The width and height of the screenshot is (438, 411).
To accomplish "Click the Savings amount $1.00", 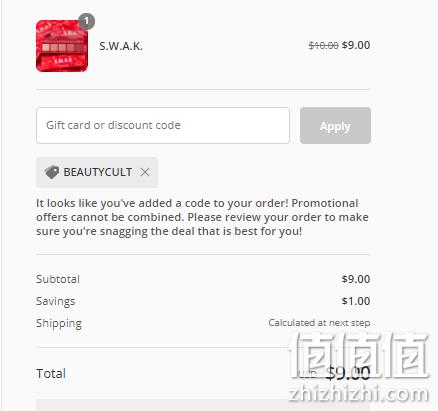I will (356, 301).
